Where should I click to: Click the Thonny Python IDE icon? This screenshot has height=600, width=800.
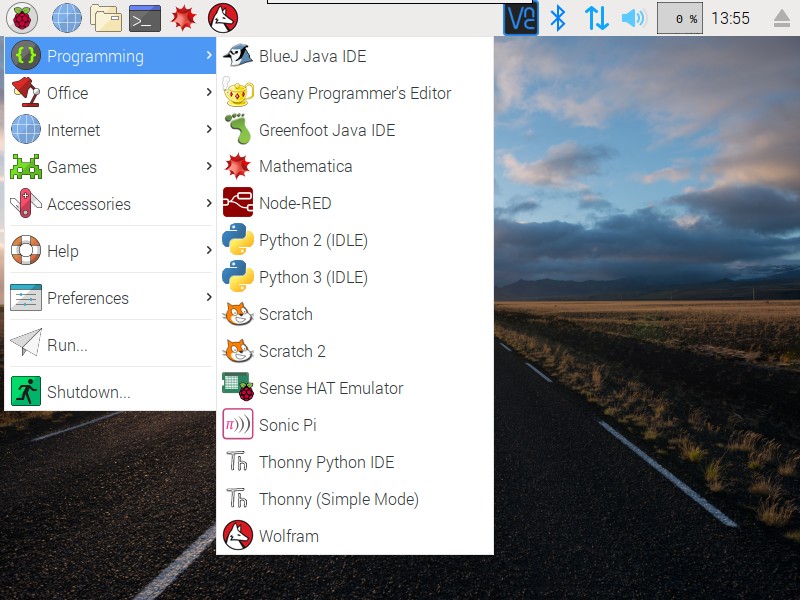tap(237, 461)
